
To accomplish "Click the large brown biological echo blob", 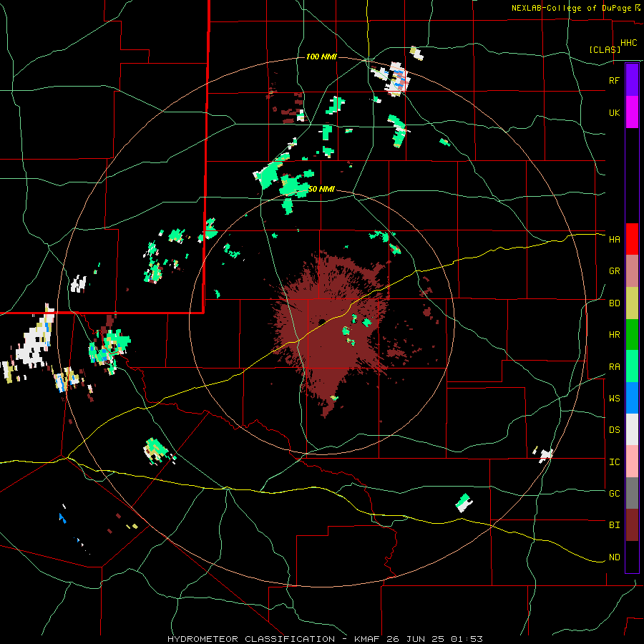I will click(331, 333).
